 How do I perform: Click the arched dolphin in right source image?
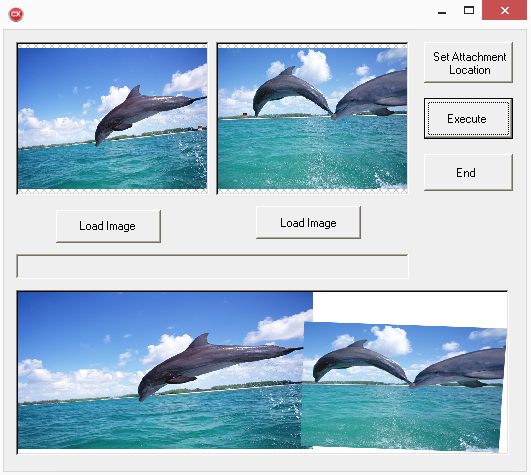(291, 91)
